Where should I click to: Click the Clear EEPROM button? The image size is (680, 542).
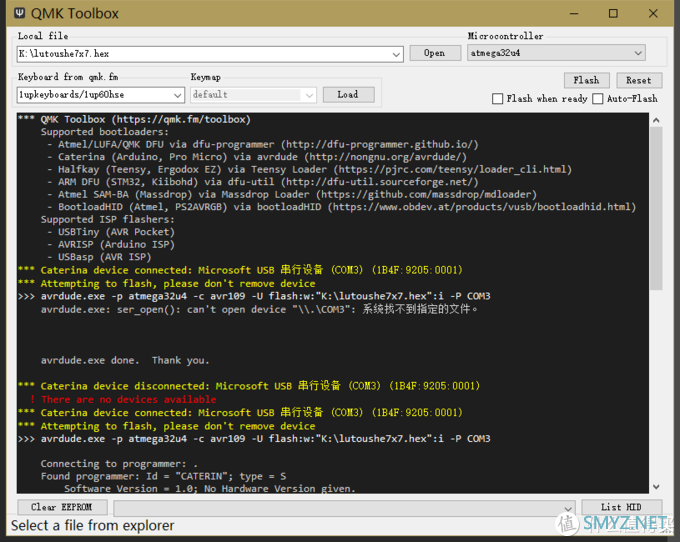[x=62, y=507]
